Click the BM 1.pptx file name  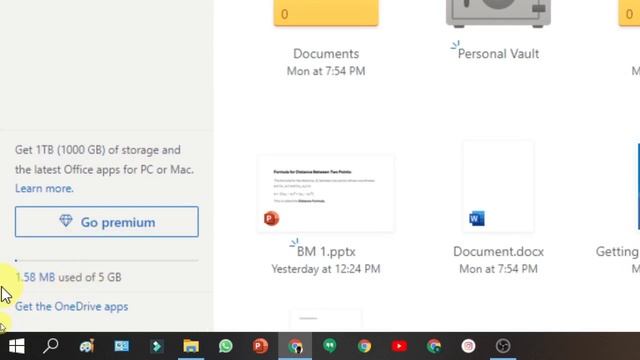326,251
